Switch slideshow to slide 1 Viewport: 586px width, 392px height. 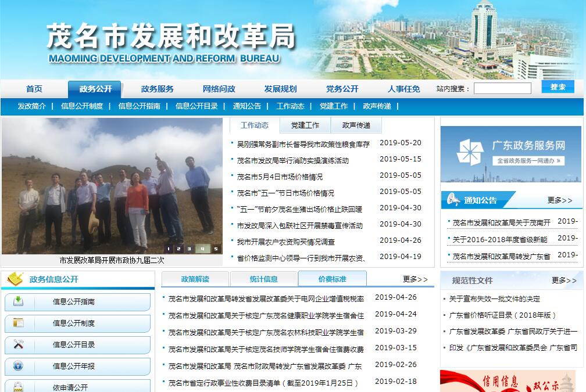tap(170, 249)
